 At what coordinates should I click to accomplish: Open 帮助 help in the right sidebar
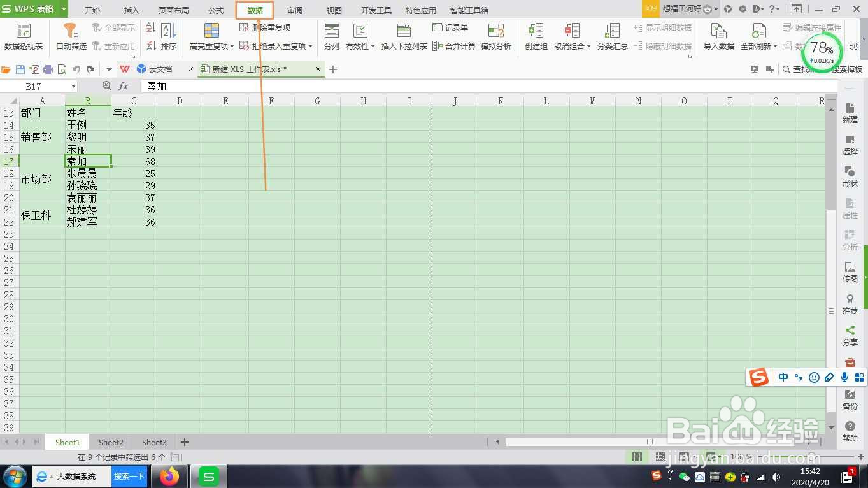point(850,432)
